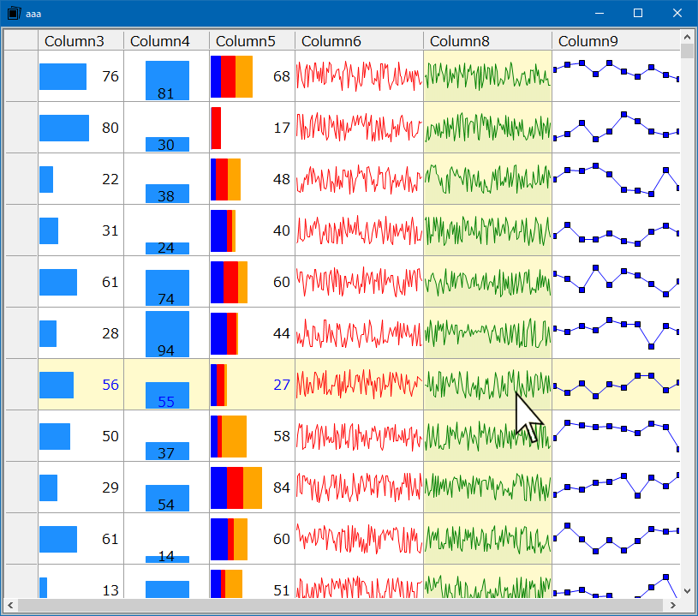Select the Column5 stacked bar cell showing 84

(x=252, y=487)
